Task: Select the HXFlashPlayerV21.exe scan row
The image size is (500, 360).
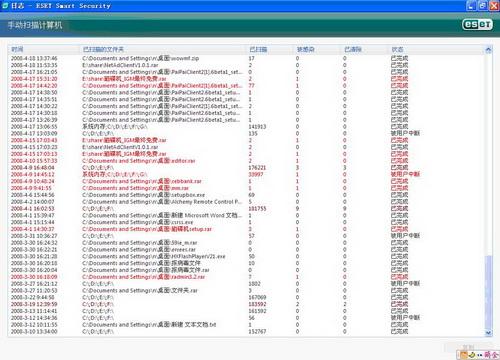Action: [246, 256]
